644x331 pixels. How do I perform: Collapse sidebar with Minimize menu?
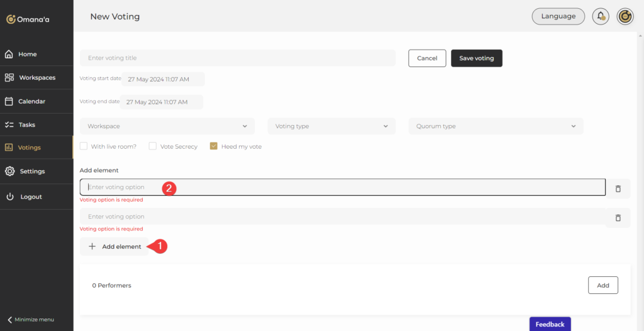[31, 320]
